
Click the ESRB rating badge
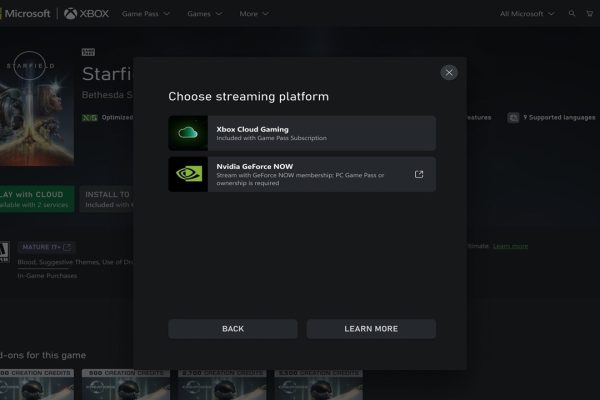[x=4, y=252]
